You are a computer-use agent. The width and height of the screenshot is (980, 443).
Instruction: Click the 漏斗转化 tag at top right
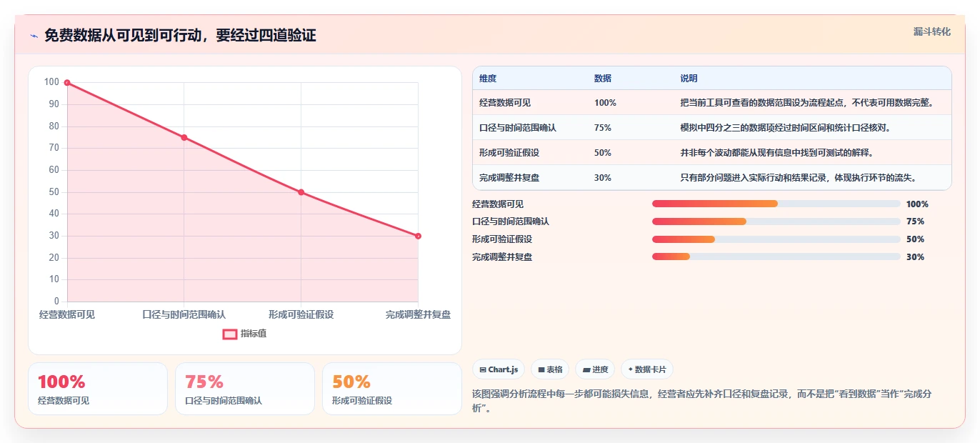tap(932, 31)
